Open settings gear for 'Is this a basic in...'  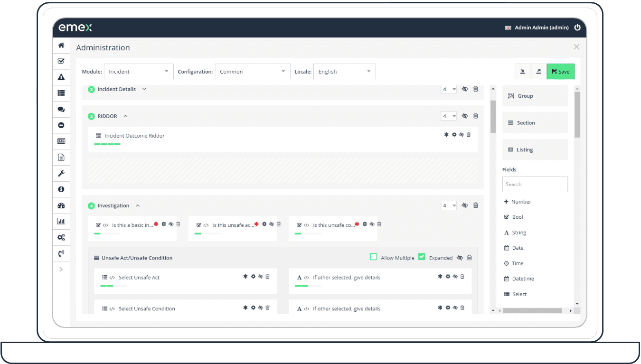[x=164, y=224]
